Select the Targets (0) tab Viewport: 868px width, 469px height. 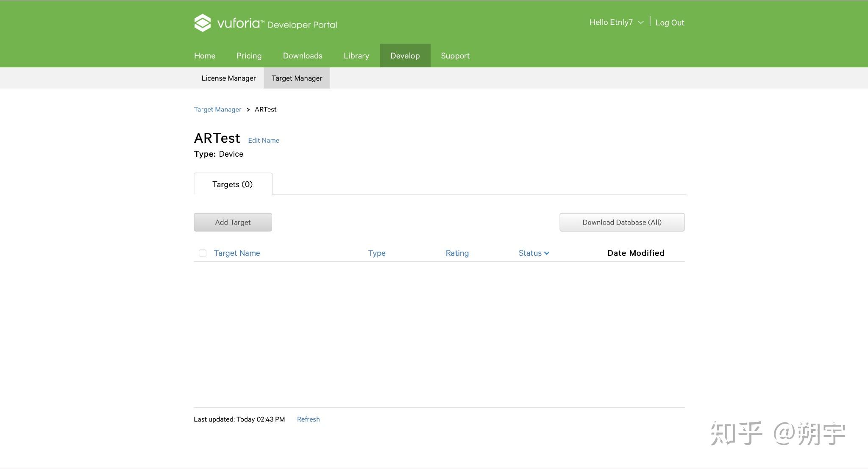tap(232, 184)
